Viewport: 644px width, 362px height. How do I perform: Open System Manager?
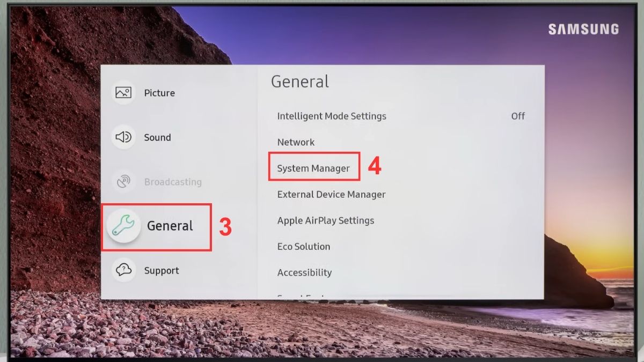click(x=313, y=168)
